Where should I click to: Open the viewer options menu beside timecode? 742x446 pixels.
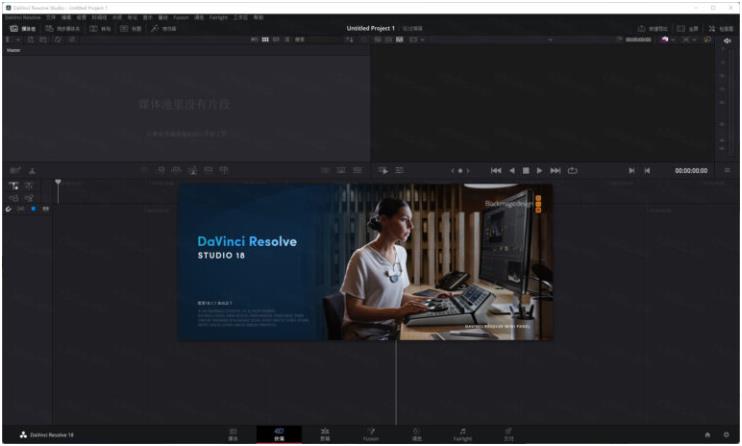(x=727, y=170)
